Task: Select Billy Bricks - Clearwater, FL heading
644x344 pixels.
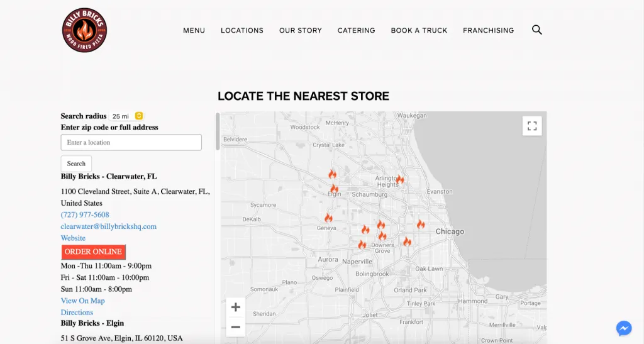Action: (109, 177)
